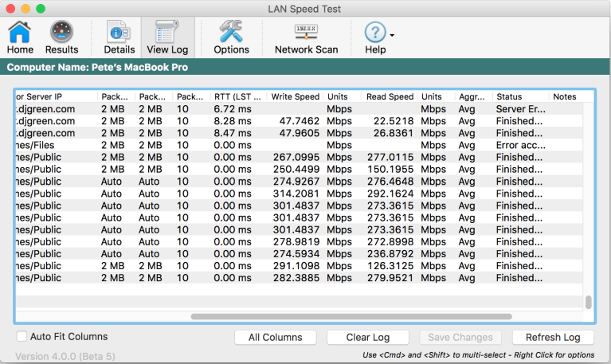Open the Results gauge view
Screen dimensions: 611x364
pyautogui.click(x=61, y=37)
